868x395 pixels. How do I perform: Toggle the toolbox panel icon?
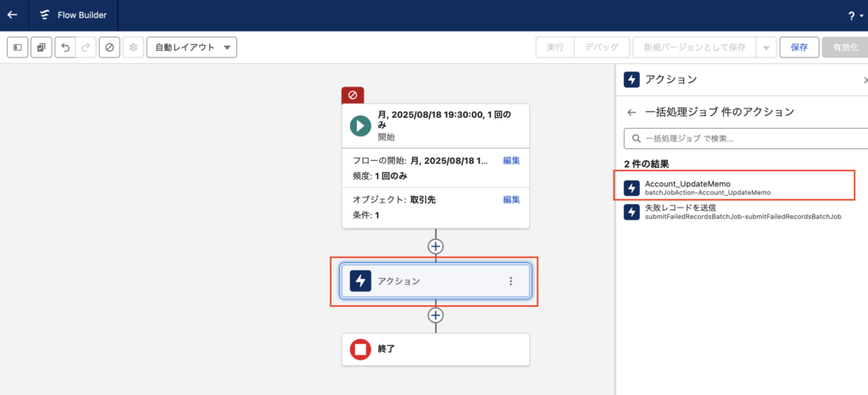[18, 47]
